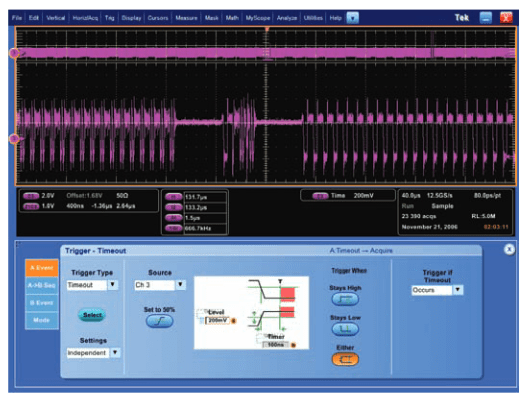This screenshot has width=526, height=399.
Task: Open the Settings dropdown arrow
Action: point(115,353)
